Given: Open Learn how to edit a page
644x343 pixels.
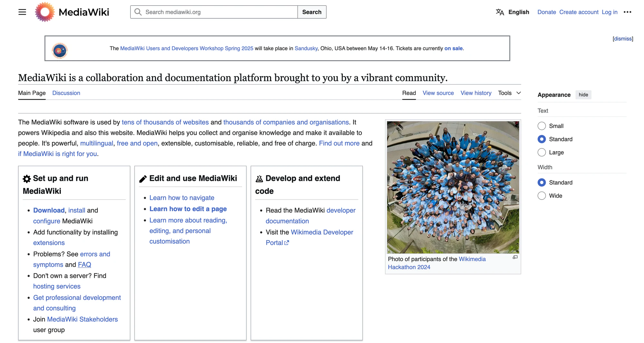Looking at the screenshot, I should click(x=188, y=209).
